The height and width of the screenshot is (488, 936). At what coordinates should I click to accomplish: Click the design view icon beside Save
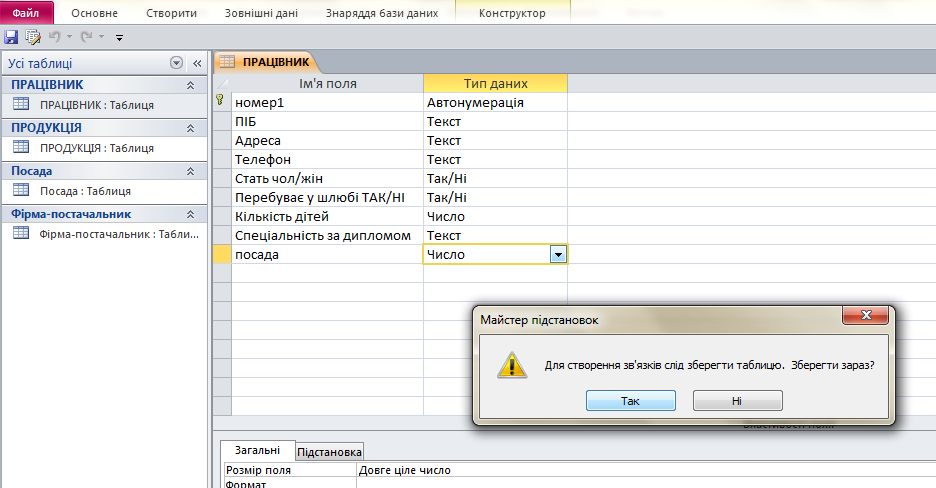pyautogui.click(x=33, y=37)
